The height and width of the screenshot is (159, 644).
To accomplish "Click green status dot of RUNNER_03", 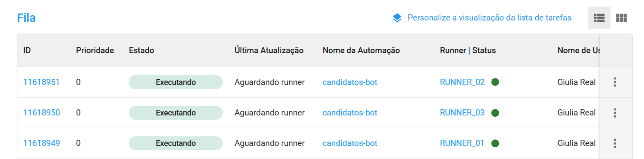I will coord(495,113).
